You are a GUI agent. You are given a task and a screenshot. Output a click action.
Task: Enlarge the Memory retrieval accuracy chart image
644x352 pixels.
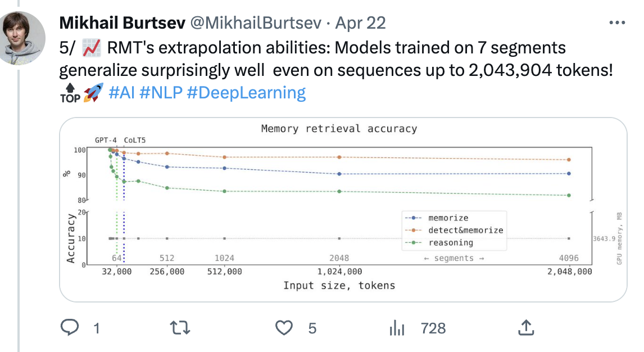(343, 210)
